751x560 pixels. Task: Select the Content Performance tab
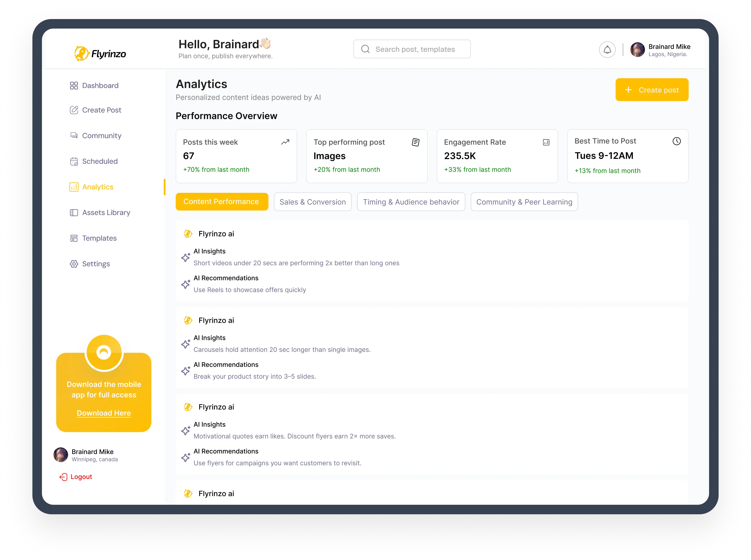222,202
